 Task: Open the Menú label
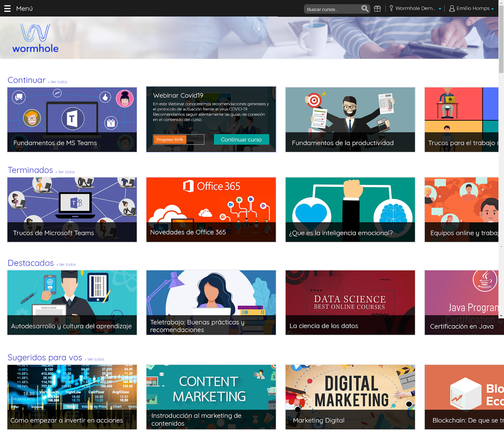point(24,9)
